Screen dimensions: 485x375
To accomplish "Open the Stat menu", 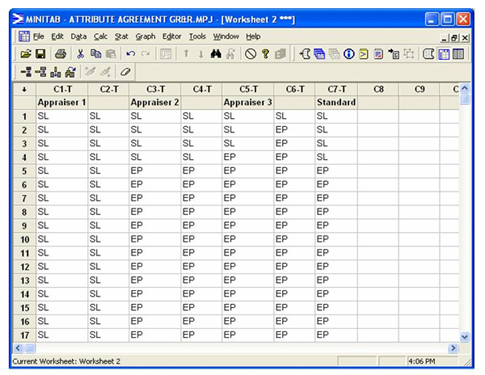I will point(121,36).
